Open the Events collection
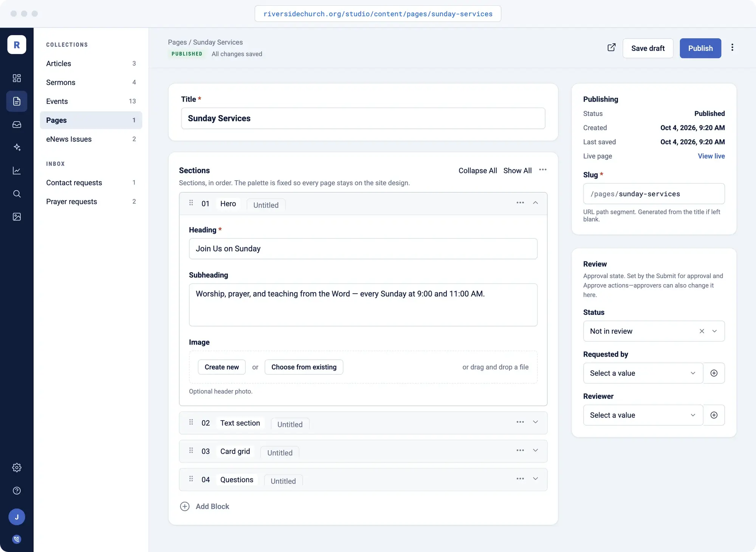The height and width of the screenshot is (552, 756). point(91,101)
